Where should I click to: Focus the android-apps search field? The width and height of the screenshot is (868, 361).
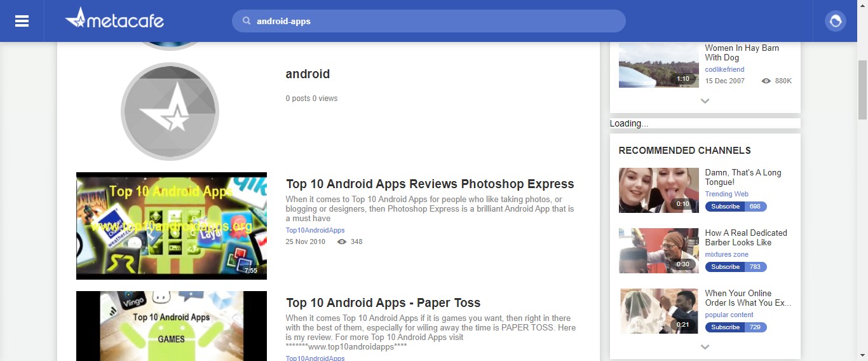pos(429,21)
